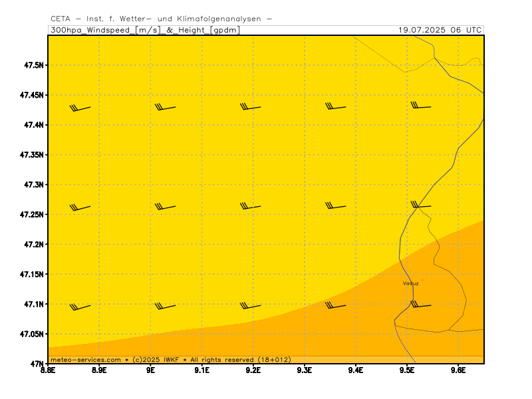
Task: Click the 47.1N latitude label
Action: click(x=34, y=304)
